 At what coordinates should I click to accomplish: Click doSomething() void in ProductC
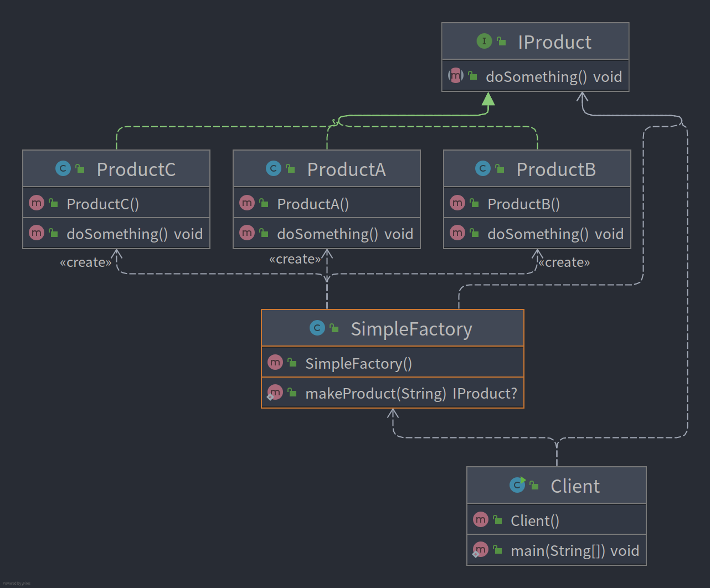(135, 234)
